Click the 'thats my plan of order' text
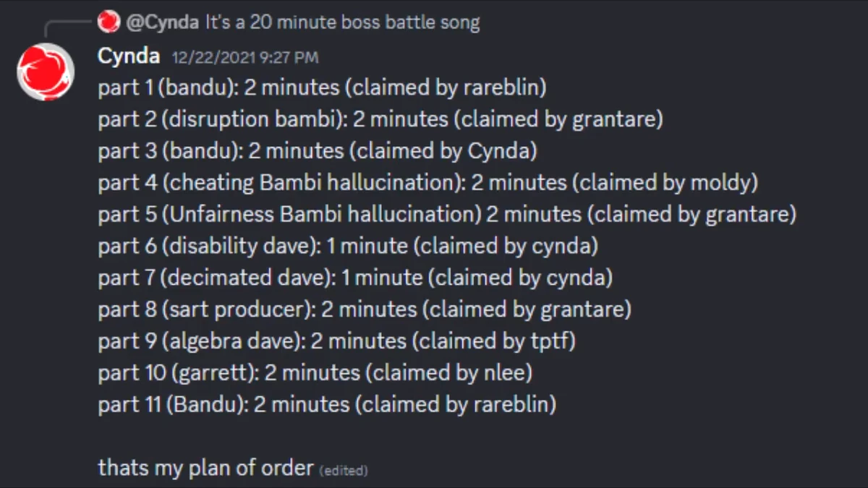Screen dimensions: 868x488 pos(205,468)
